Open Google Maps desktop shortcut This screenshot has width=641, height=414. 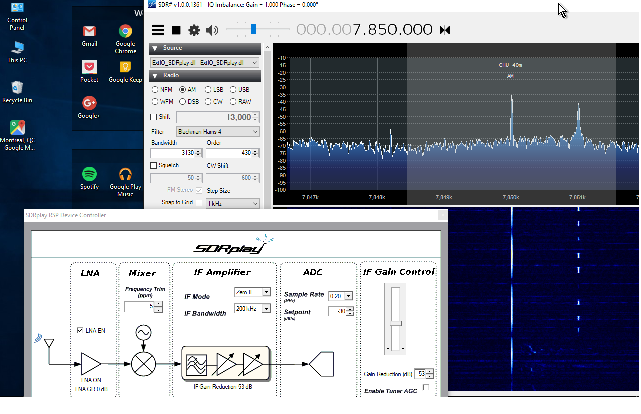coord(17,135)
